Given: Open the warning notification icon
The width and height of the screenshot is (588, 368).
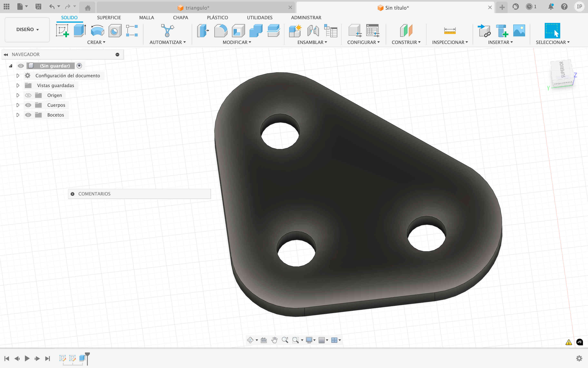Looking at the screenshot, I should click(569, 342).
